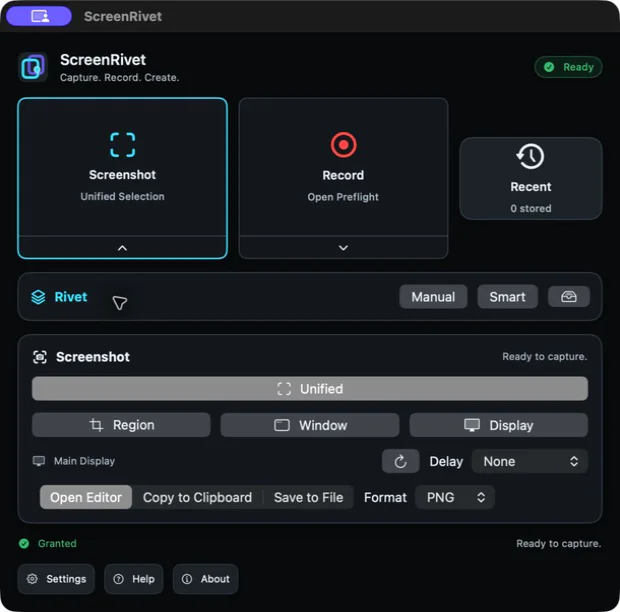The image size is (620, 612).
Task: Select the Copy to Clipboard output option
Action: click(197, 497)
